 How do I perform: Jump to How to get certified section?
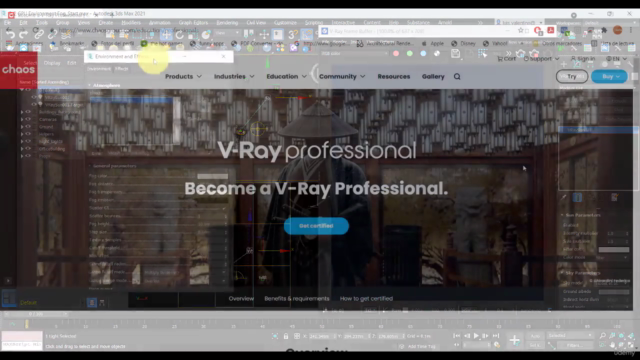pos(366,298)
